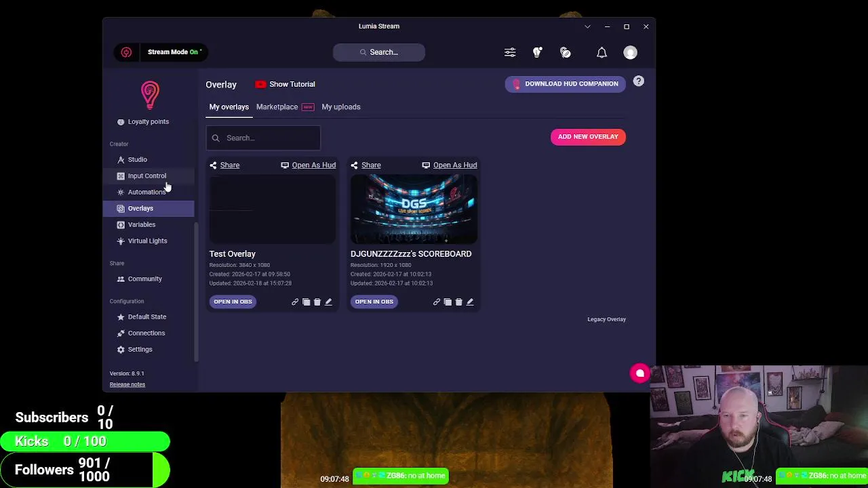Open the notifications bell
Viewport: 868px width, 488px height.
[x=601, y=52]
